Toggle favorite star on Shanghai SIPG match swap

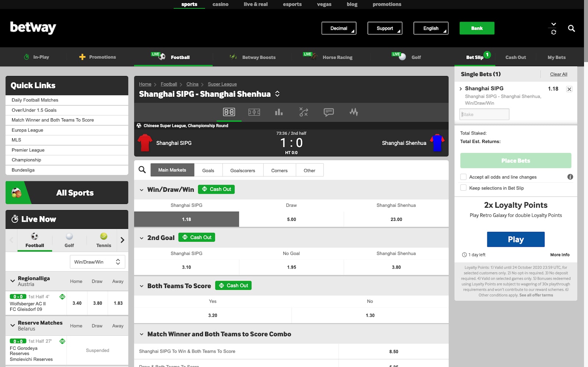click(x=278, y=94)
